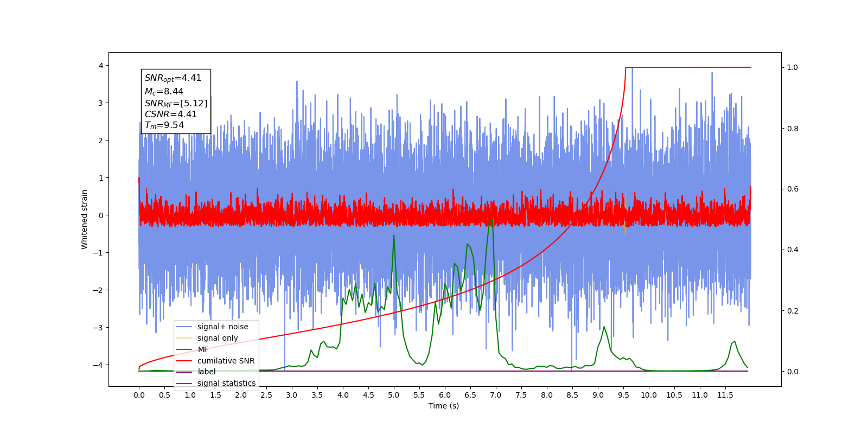Click the 'Time (s)' x-axis label
The height and width of the screenshot is (434, 868).
pyautogui.click(x=444, y=406)
